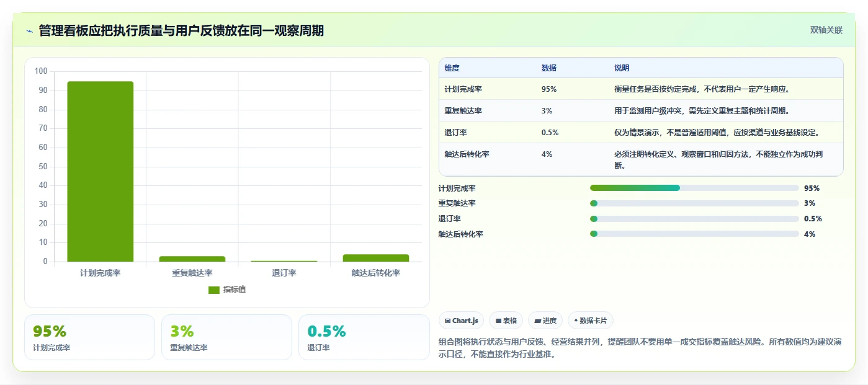Open the 0.5% 退订率 data card
868x385 pixels.
pos(364,337)
